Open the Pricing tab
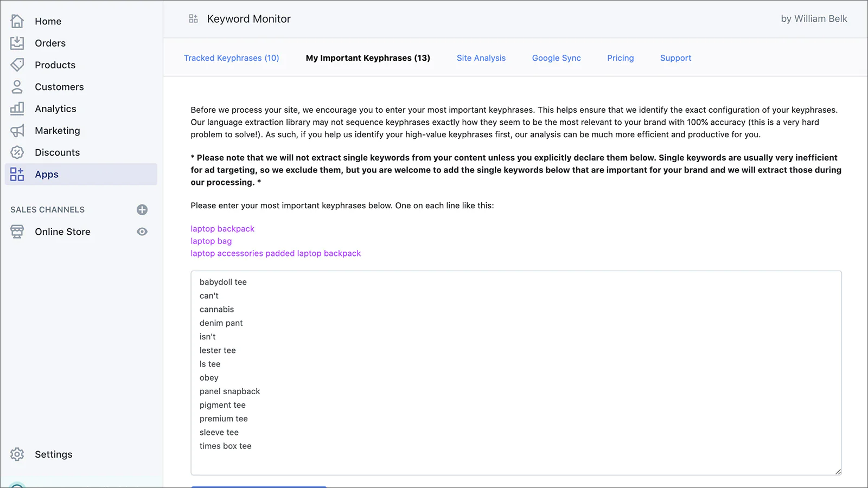Image resolution: width=868 pixels, height=488 pixels. tap(620, 58)
